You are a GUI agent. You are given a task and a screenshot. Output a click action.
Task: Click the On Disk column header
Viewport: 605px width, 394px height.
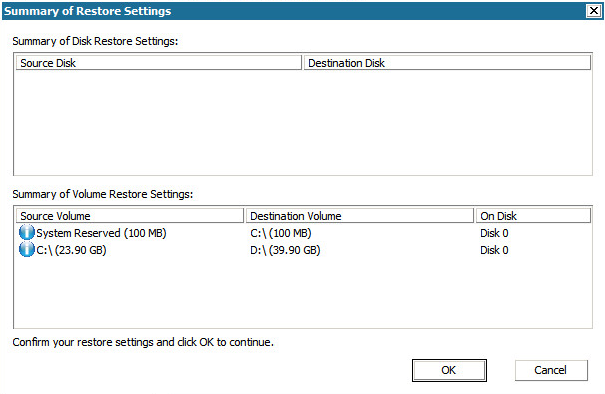[x=533, y=216]
